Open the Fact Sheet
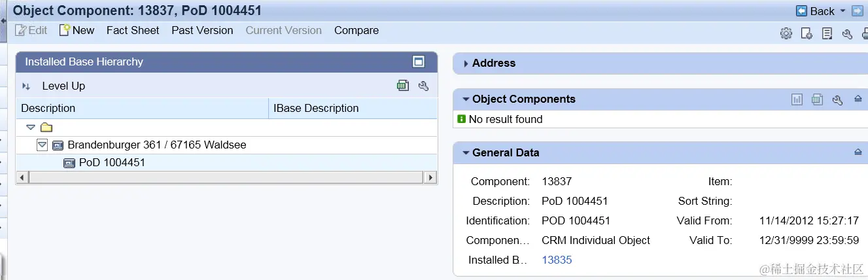The height and width of the screenshot is (280, 868). (133, 30)
